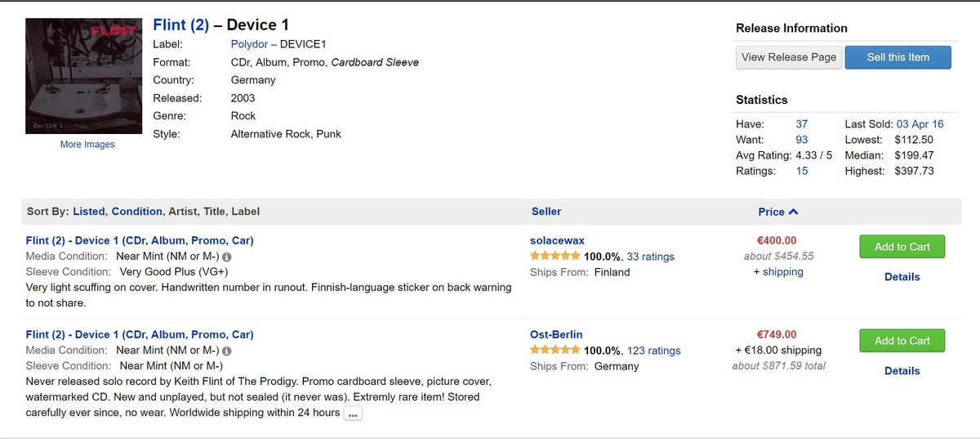
Task: Sort listings by Condition
Action: click(x=136, y=212)
